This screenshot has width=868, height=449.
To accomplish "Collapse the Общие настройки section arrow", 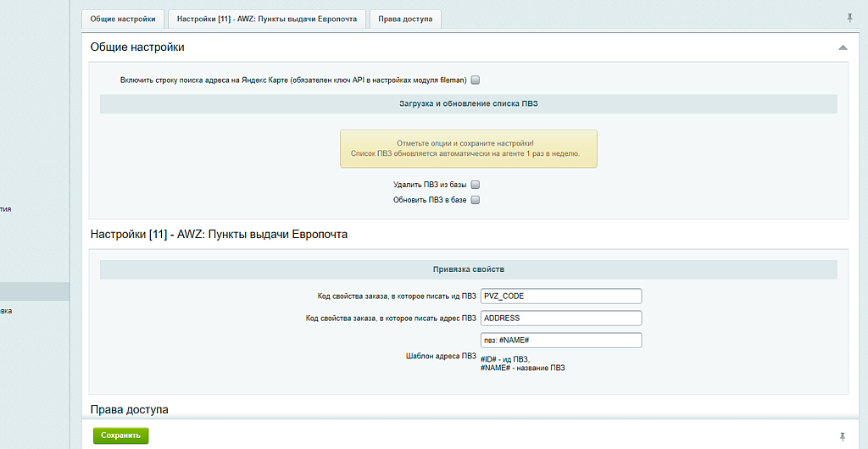I will click(843, 47).
